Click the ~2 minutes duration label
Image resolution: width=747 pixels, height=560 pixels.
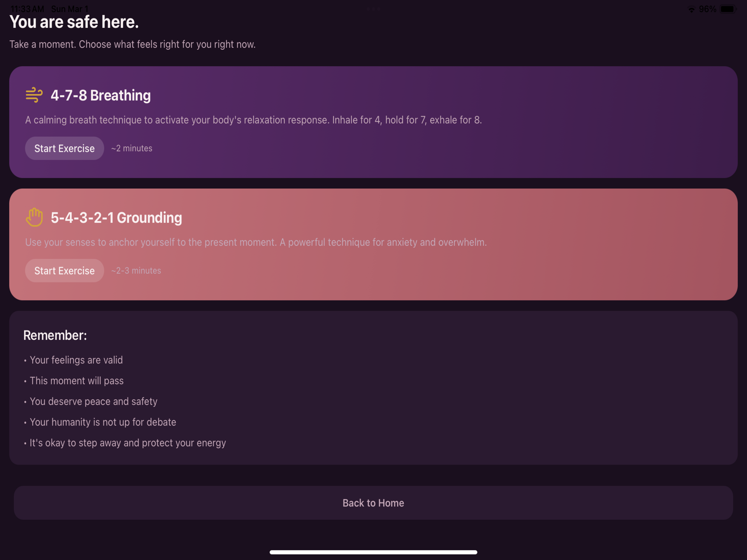(x=132, y=148)
